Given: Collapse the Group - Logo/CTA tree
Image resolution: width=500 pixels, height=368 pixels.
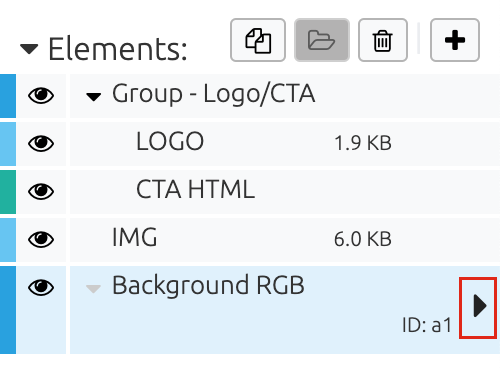Looking at the screenshot, I should pyautogui.click(x=94, y=97).
